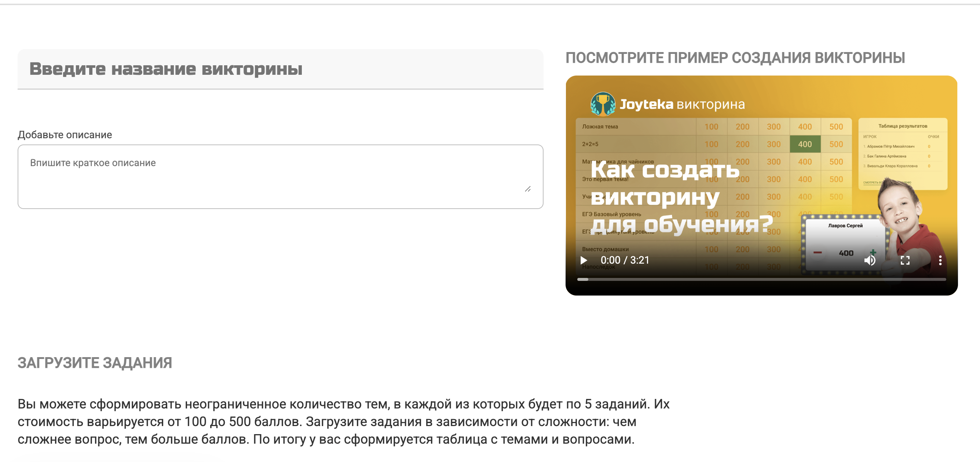Open the video in fullscreen
This screenshot has height=462, width=980.
(x=905, y=260)
